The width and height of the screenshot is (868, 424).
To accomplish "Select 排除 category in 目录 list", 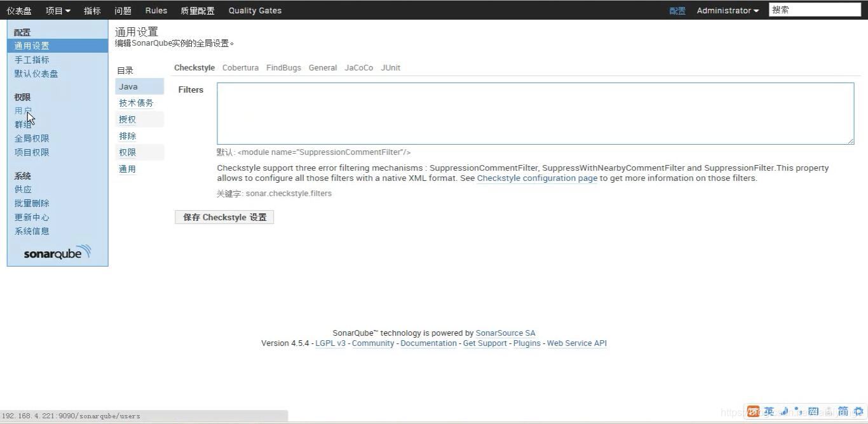I will point(139,136).
